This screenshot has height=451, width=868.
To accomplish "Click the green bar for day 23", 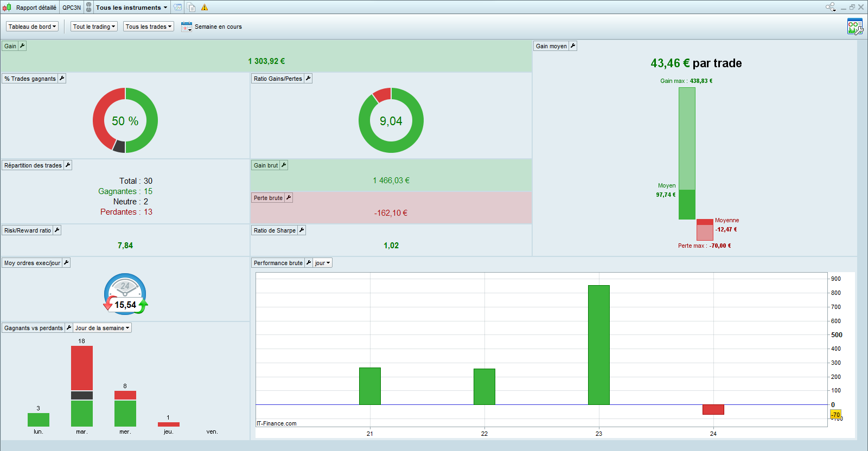I will [598, 345].
